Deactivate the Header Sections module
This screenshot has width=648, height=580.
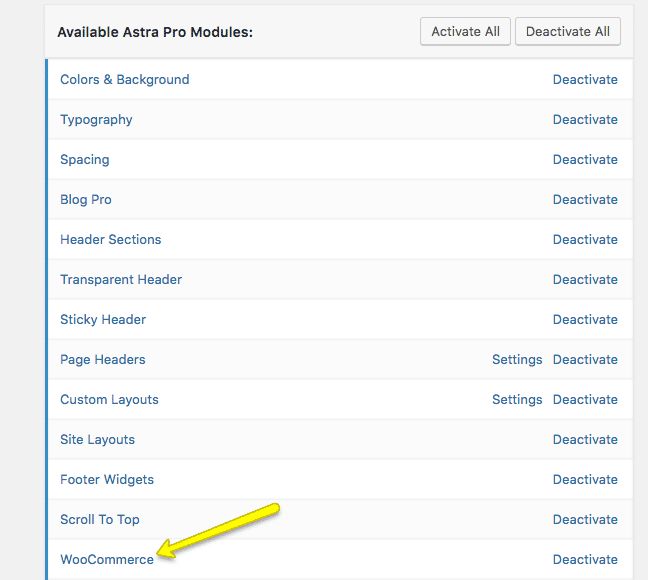[x=585, y=239]
